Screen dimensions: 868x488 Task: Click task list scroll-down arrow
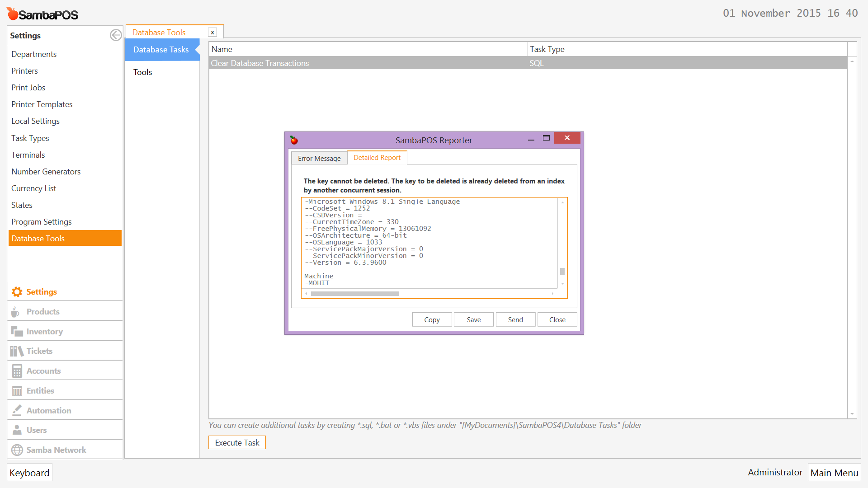[x=852, y=414]
